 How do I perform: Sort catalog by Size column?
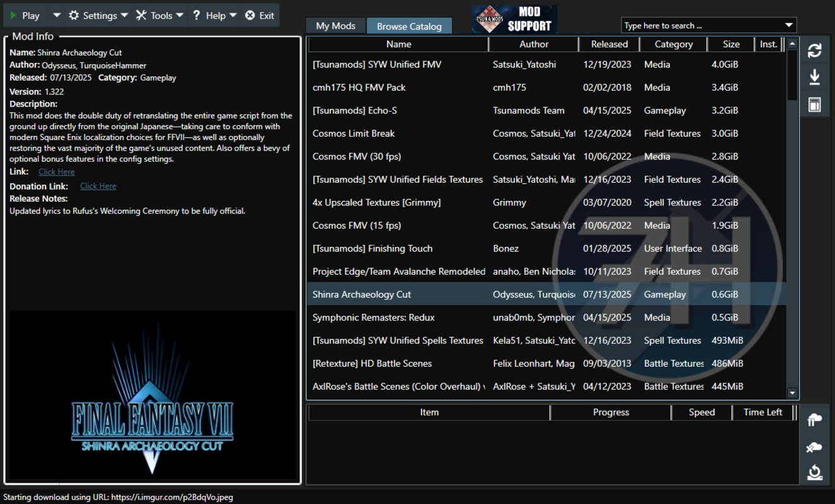(x=731, y=44)
